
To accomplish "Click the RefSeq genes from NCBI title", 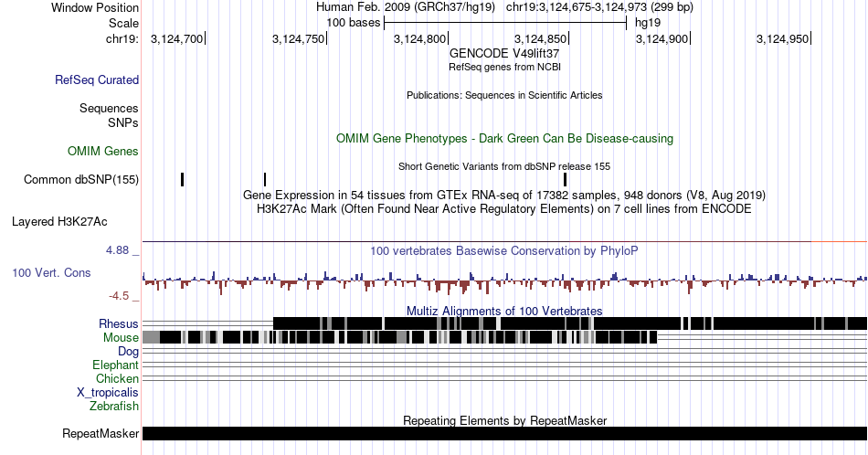I will pyautogui.click(x=504, y=67).
